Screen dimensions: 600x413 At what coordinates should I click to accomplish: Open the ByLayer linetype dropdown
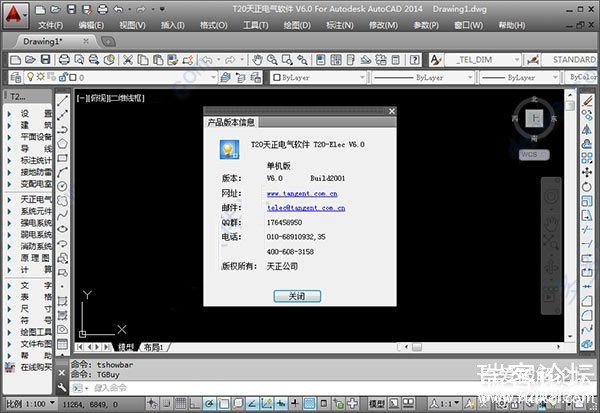tap(470, 78)
